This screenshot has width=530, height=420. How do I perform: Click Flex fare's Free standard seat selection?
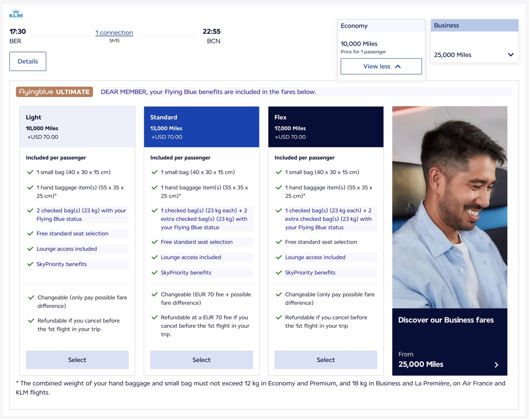click(321, 242)
